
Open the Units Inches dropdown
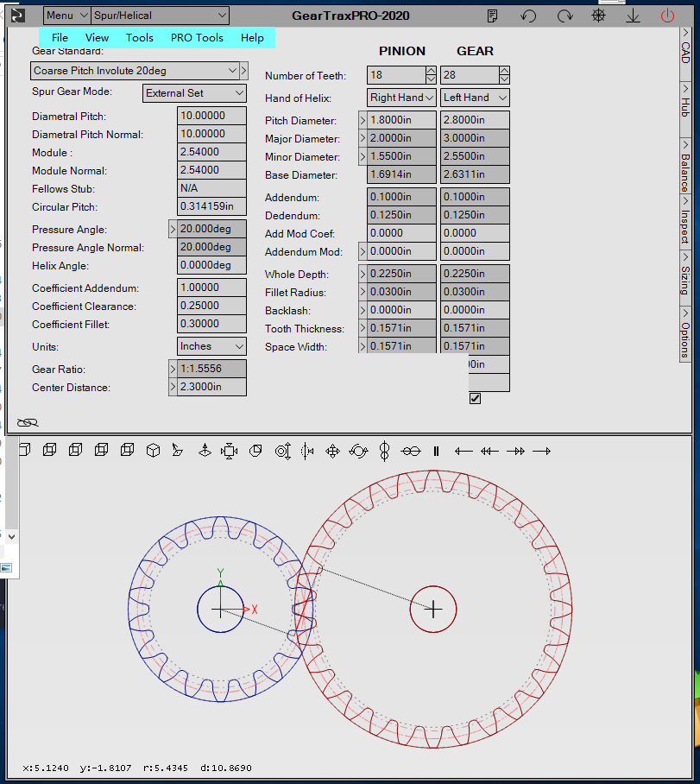click(x=211, y=346)
